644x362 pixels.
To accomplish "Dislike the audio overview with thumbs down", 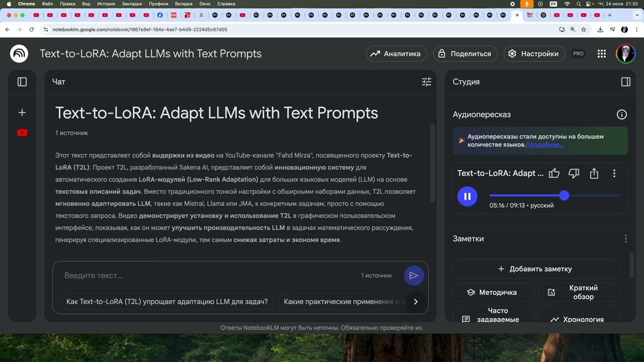I will point(574,173).
